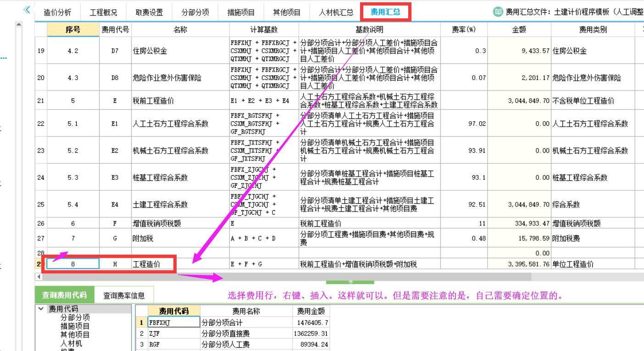Click the 计算基数 column header
Viewport: 644px width, 351px height.
click(264, 29)
